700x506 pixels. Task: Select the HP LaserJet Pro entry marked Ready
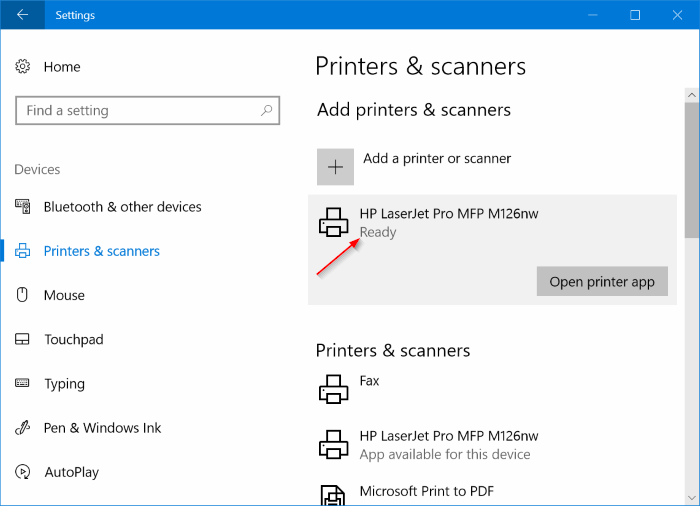[492, 250]
